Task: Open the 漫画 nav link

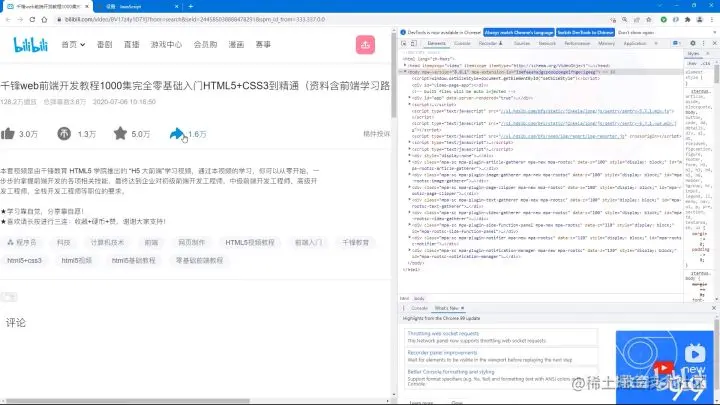Action: click(x=236, y=45)
